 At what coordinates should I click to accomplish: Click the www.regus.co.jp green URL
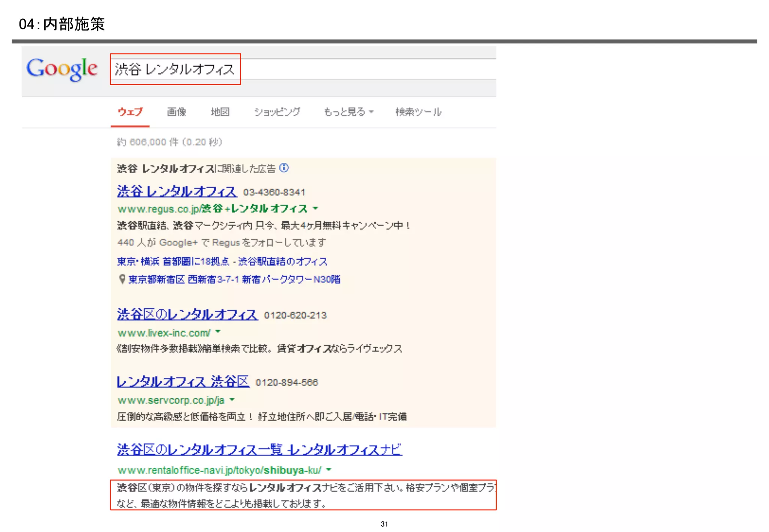[x=213, y=209]
